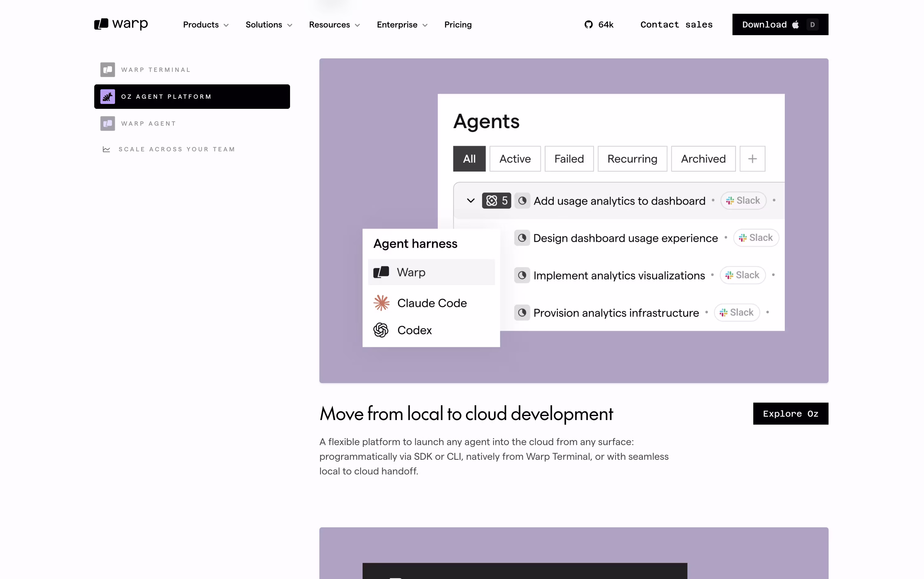
Task: Open the Contact sales link
Action: [x=676, y=24]
